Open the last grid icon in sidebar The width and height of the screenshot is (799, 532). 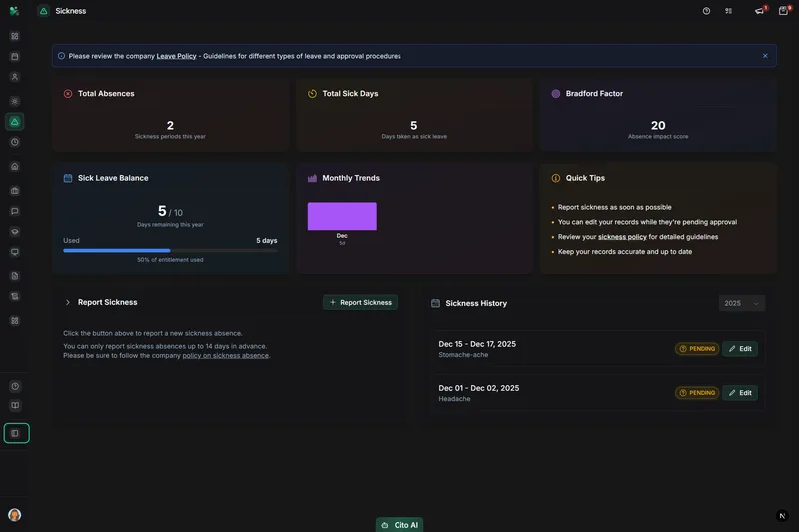[15, 321]
